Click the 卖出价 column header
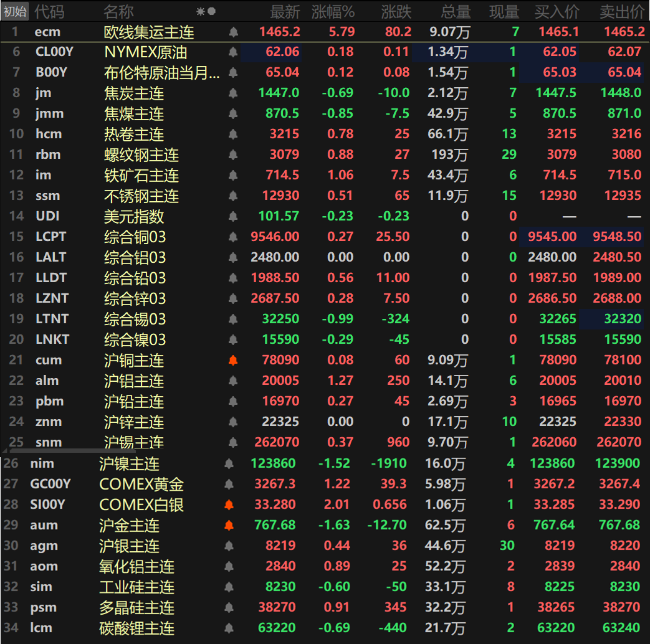This screenshot has width=650, height=644. pyautogui.click(x=622, y=12)
